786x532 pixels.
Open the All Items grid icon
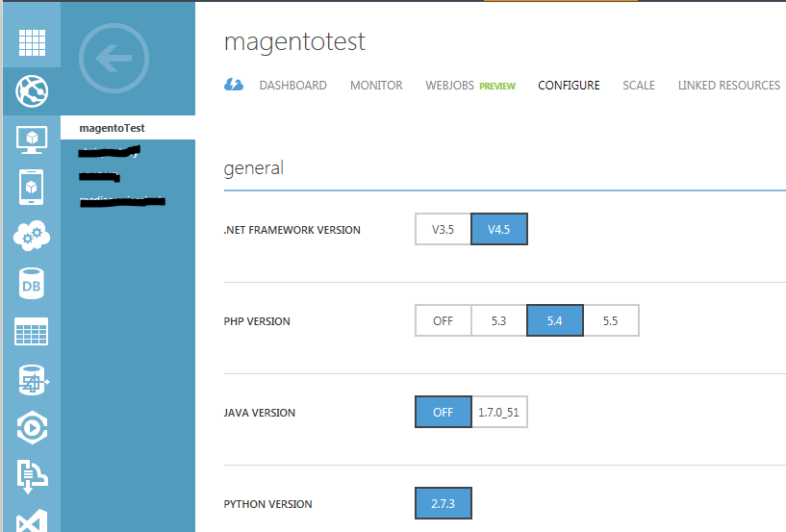(32, 42)
